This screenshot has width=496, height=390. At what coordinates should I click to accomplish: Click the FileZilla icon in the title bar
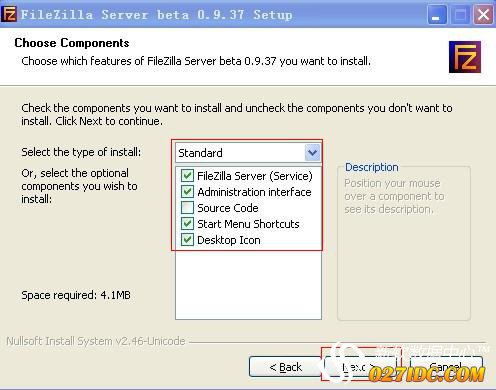[9, 14]
